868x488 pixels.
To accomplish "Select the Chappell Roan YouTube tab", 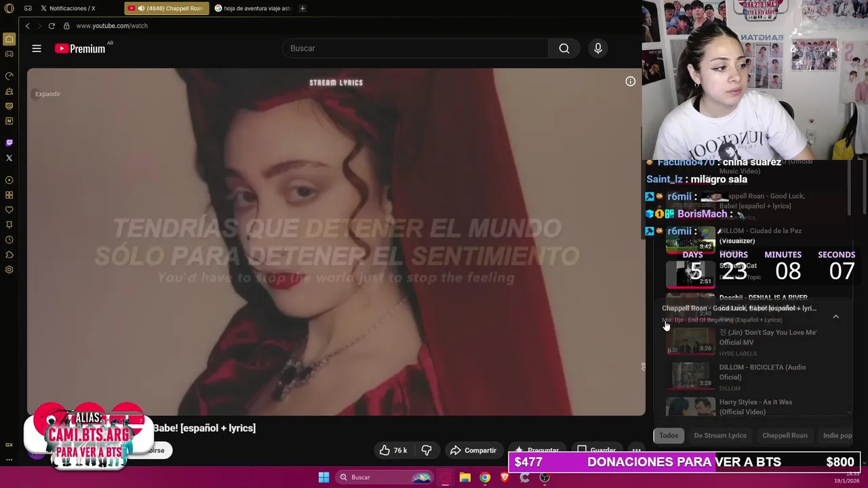I will 166,8.
